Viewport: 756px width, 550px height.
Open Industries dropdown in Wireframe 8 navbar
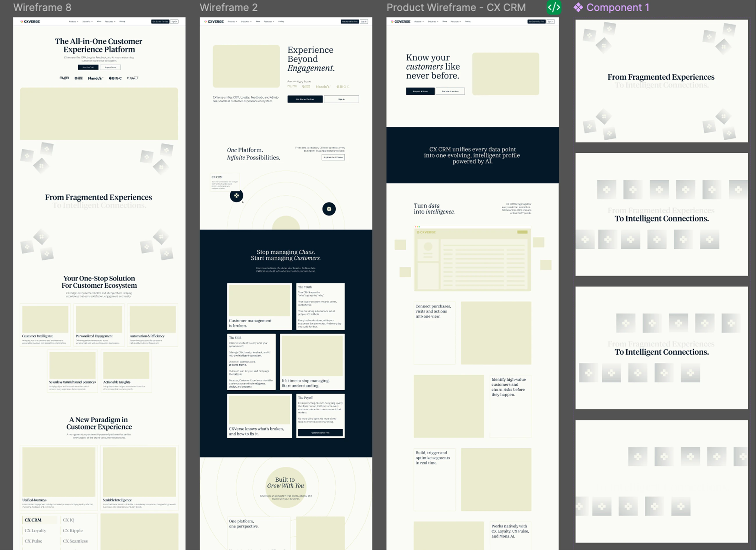(x=87, y=22)
